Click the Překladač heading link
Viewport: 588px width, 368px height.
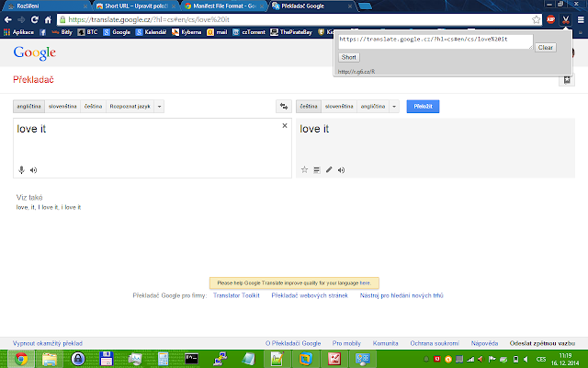click(33, 80)
